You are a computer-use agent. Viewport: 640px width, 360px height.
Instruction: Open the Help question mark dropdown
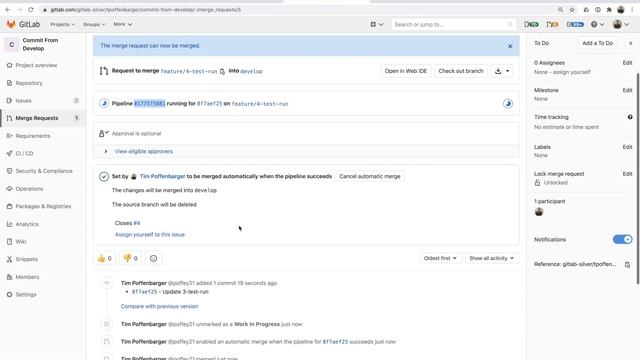point(598,24)
